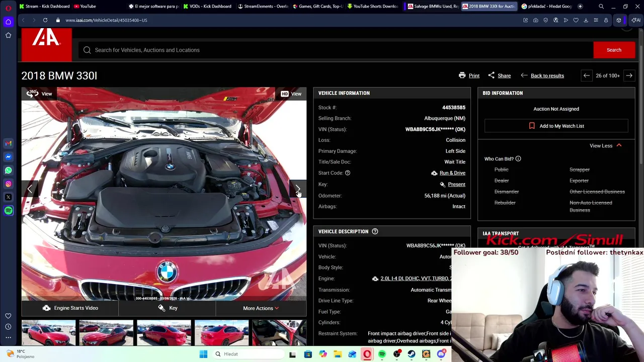Go to the previous vehicle in results
The width and height of the screenshot is (644, 362).
587,75
